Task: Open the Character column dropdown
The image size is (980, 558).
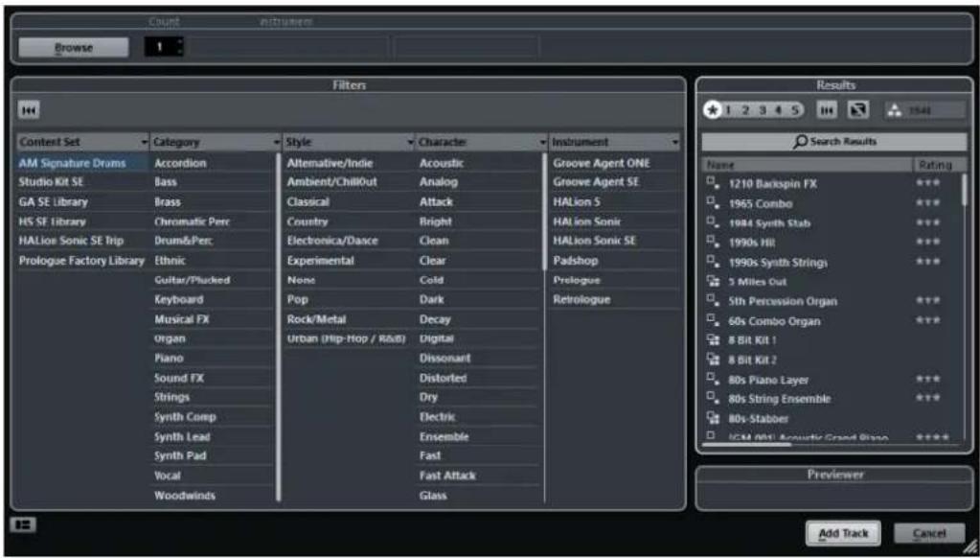Action: coord(543,143)
